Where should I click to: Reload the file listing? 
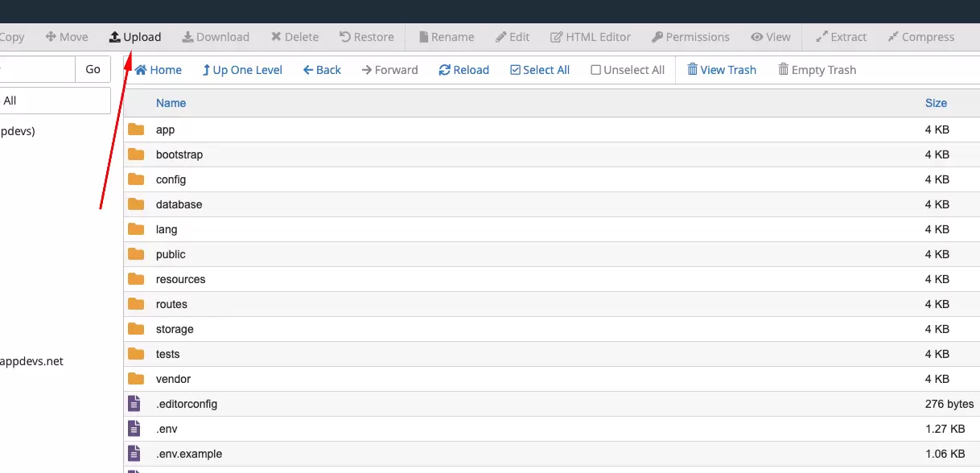[464, 70]
